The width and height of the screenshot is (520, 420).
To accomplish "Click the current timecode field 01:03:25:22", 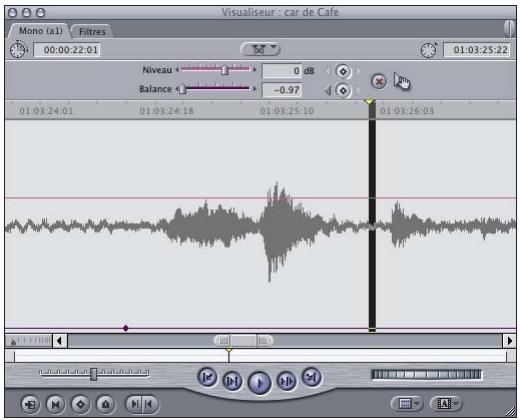I will tap(477, 50).
